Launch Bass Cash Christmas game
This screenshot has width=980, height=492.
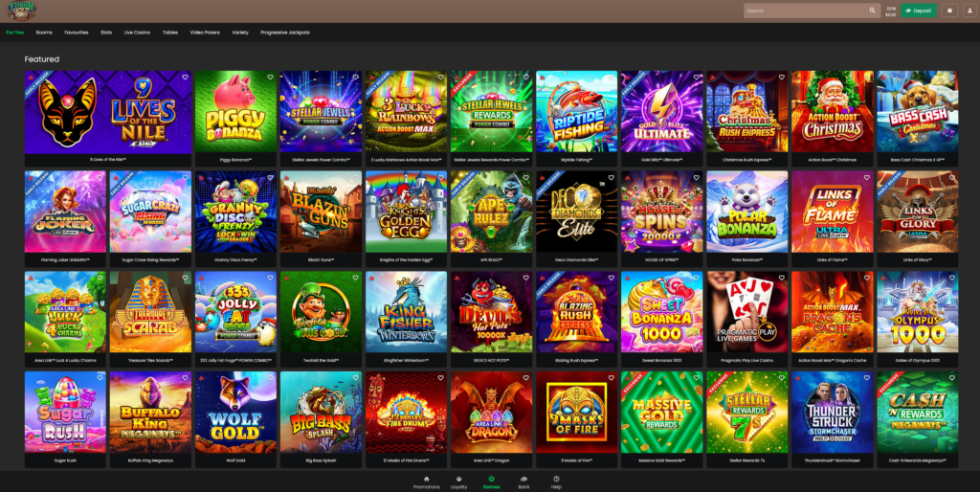[x=918, y=119]
